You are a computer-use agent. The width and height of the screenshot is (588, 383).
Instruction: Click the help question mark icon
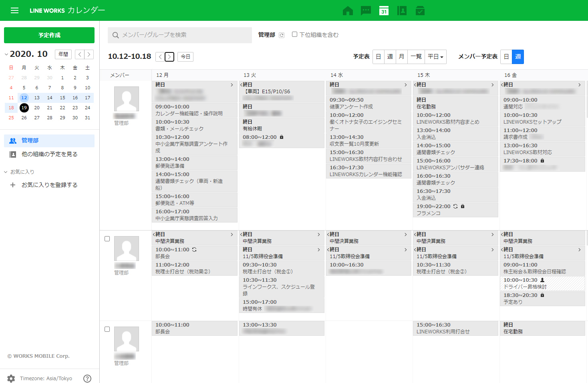87,378
